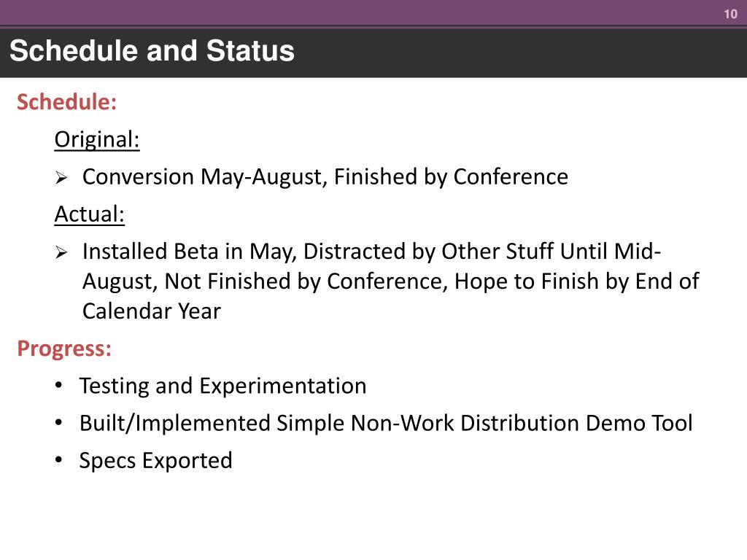Click the Calendar Year text
The height and width of the screenshot is (560, 747).
pos(152,311)
